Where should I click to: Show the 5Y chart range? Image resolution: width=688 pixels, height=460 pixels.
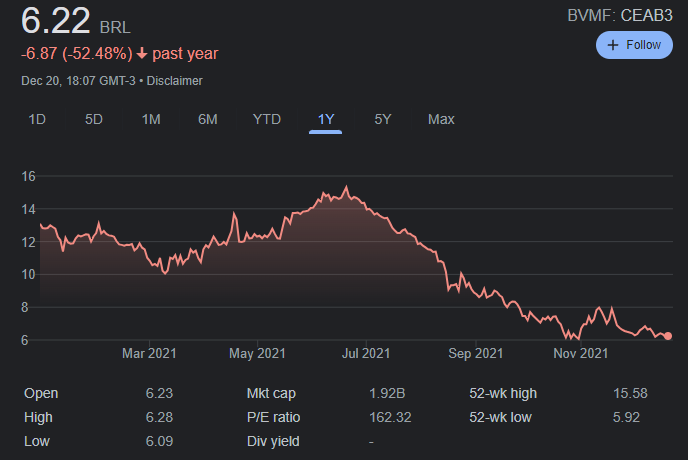(383, 119)
